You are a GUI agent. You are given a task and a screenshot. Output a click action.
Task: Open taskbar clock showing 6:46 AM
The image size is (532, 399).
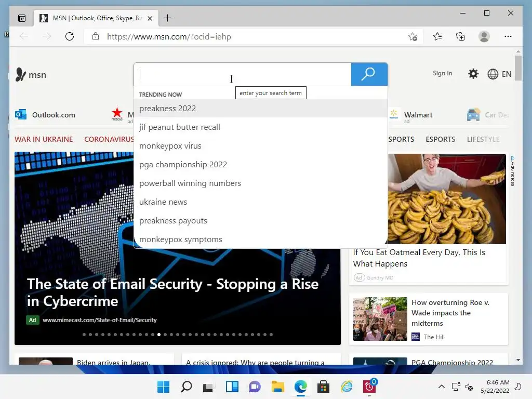495,387
